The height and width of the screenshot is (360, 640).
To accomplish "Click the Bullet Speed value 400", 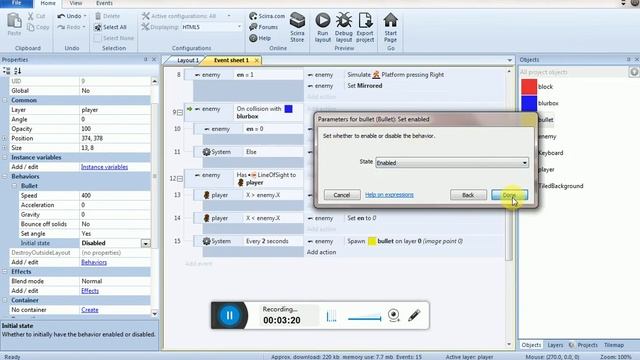I will [x=115, y=196].
